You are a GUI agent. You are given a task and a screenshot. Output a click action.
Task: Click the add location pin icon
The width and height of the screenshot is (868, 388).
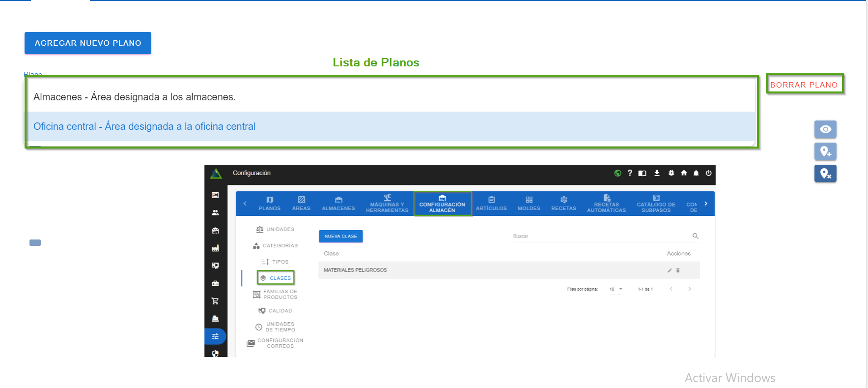pyautogui.click(x=825, y=151)
